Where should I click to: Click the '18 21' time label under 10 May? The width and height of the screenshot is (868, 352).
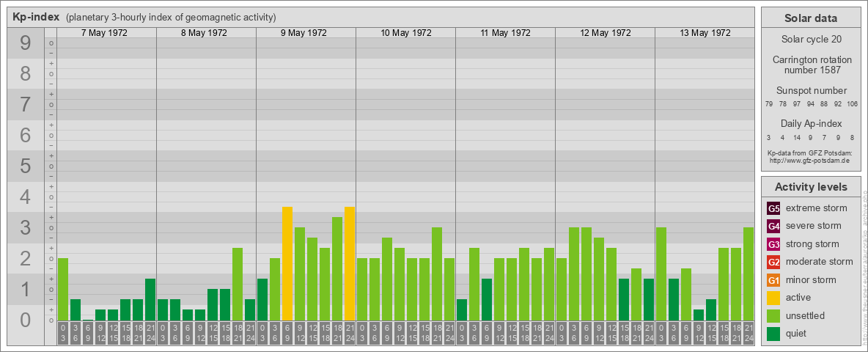tap(437, 334)
